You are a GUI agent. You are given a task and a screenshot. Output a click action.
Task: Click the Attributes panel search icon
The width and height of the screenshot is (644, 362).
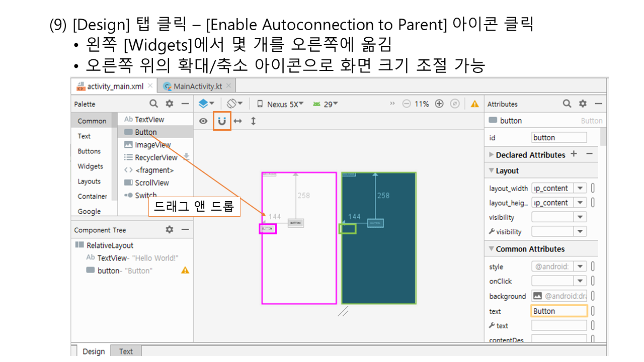coord(567,104)
